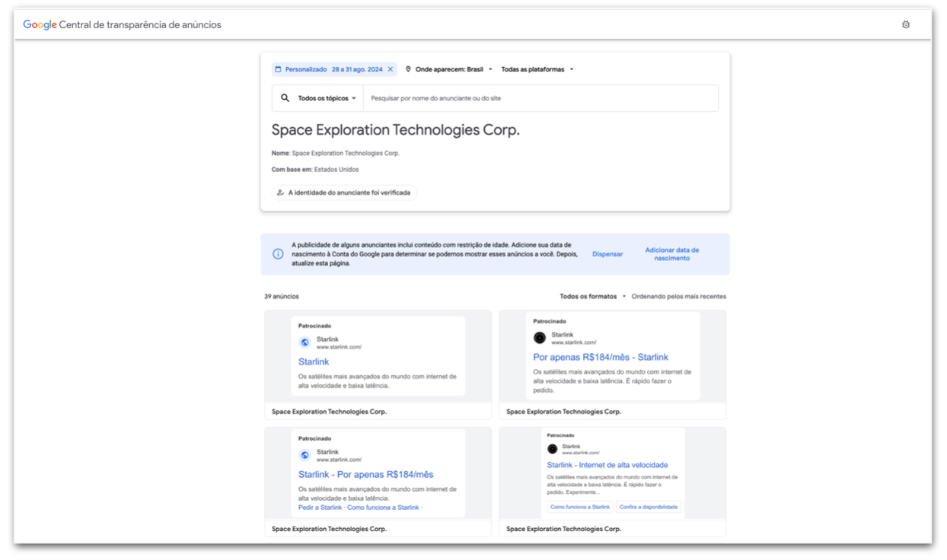This screenshot has height=560, width=947.
Task: Click the 'Confira a disponibilidade' chip
Action: (x=649, y=507)
